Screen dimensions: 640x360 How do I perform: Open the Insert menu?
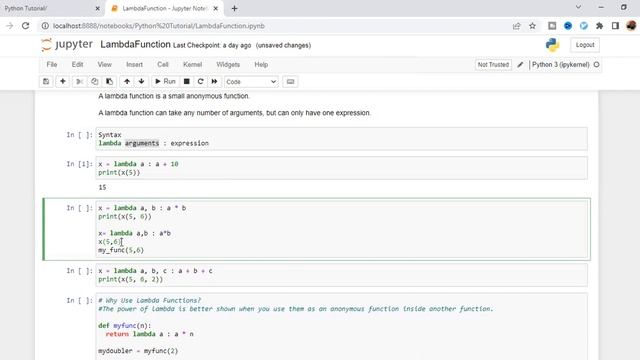(134, 64)
